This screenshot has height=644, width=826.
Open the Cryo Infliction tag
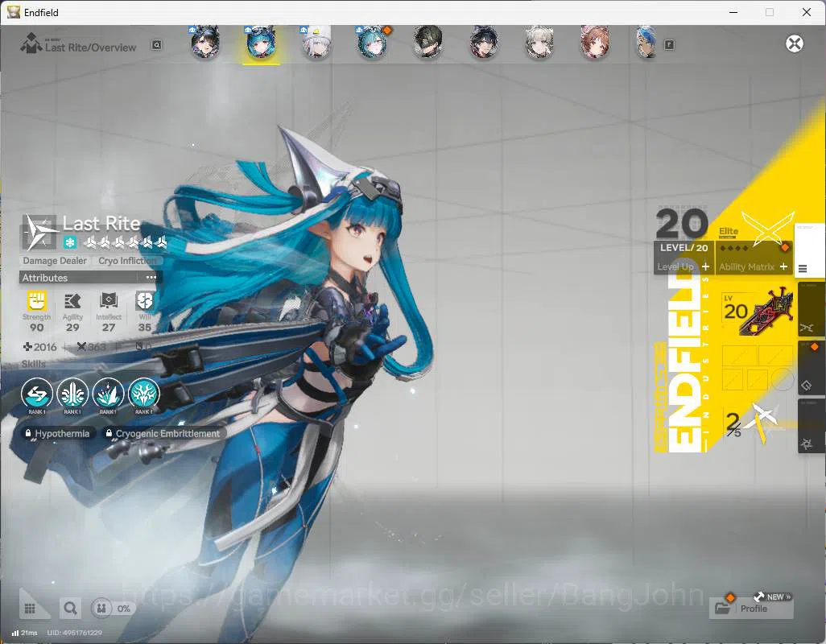126,261
